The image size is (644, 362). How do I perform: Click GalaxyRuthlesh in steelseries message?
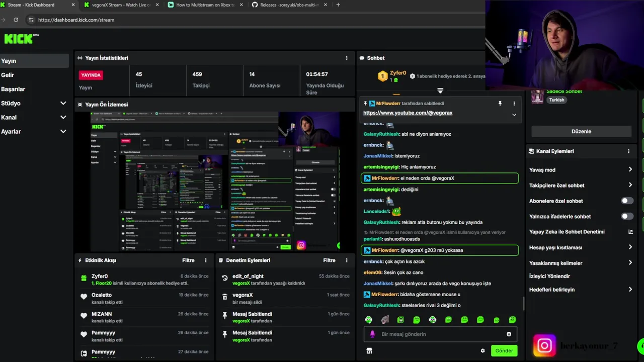coord(381,306)
